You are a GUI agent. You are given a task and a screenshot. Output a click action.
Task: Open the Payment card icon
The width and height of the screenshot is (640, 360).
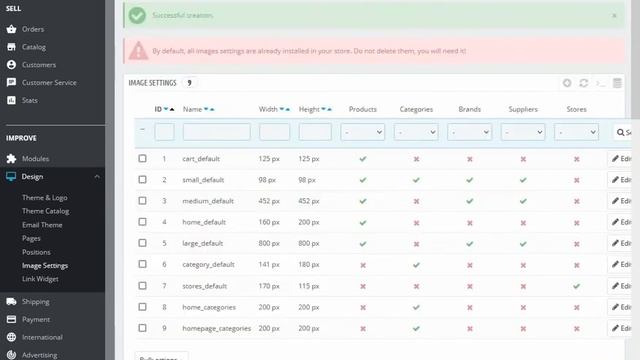[x=11, y=319]
